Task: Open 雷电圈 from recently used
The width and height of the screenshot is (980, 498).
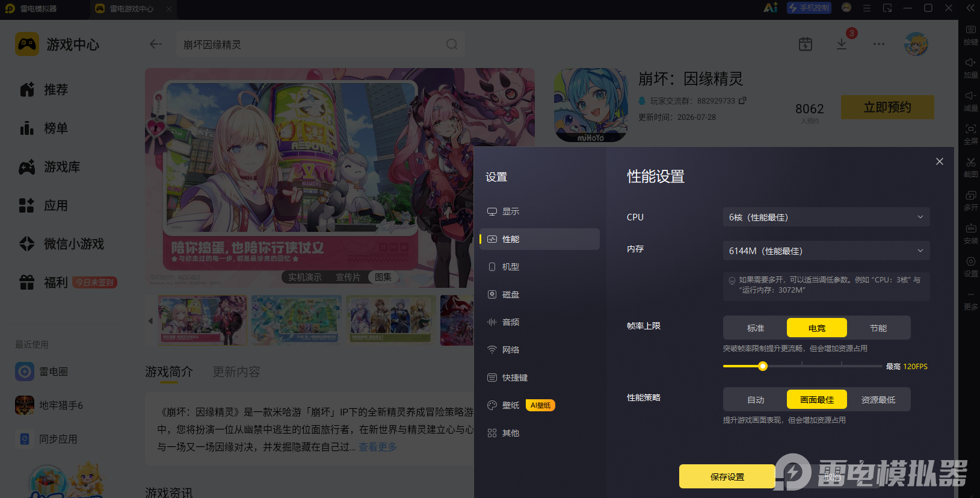Action: click(x=42, y=372)
